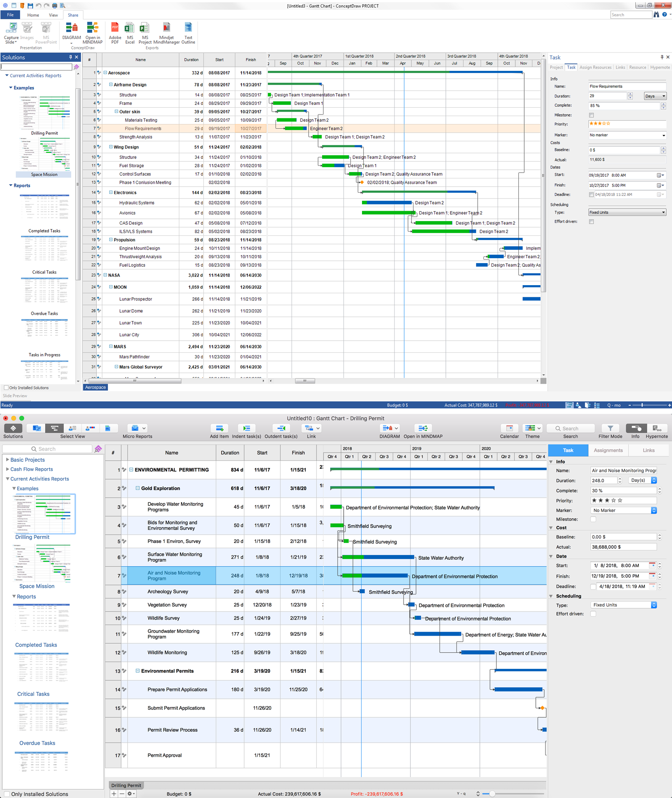Switch to the Home ribbon tab

[x=33, y=15]
